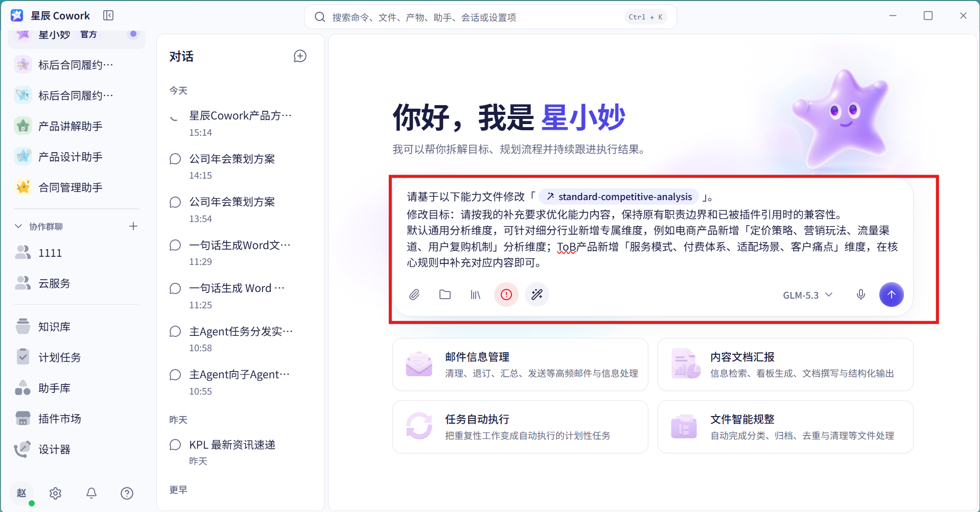Open 插件市场 in the sidebar
980x512 pixels.
coord(77,419)
